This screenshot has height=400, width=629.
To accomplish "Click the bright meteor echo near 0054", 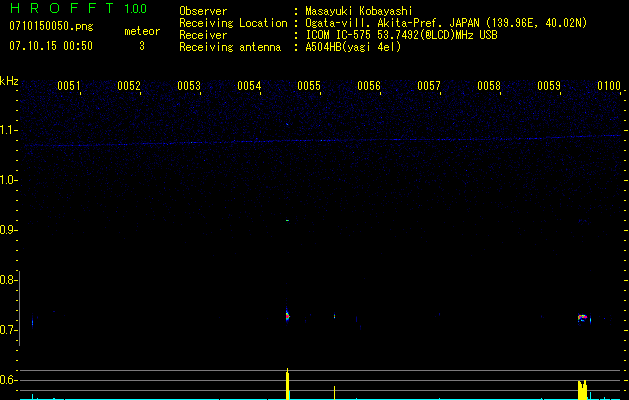I will coord(287,315).
